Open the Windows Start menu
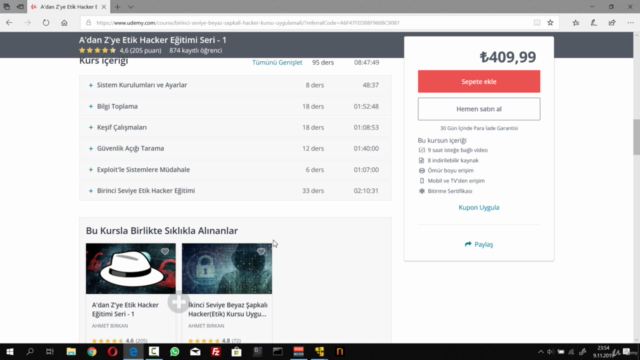640x360 pixels. click(10, 351)
